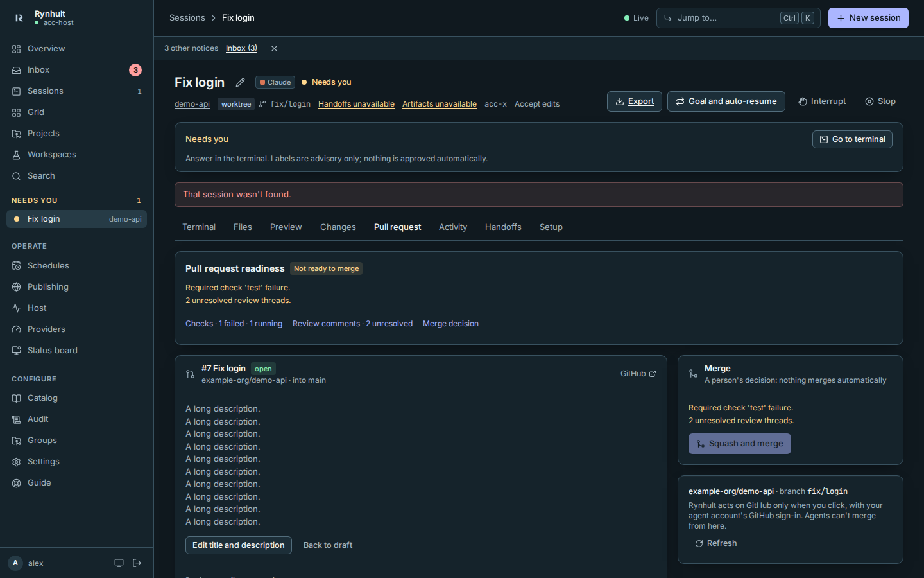Open Providers in the sidebar
Image resolution: width=924 pixels, height=578 pixels.
pos(77,329)
